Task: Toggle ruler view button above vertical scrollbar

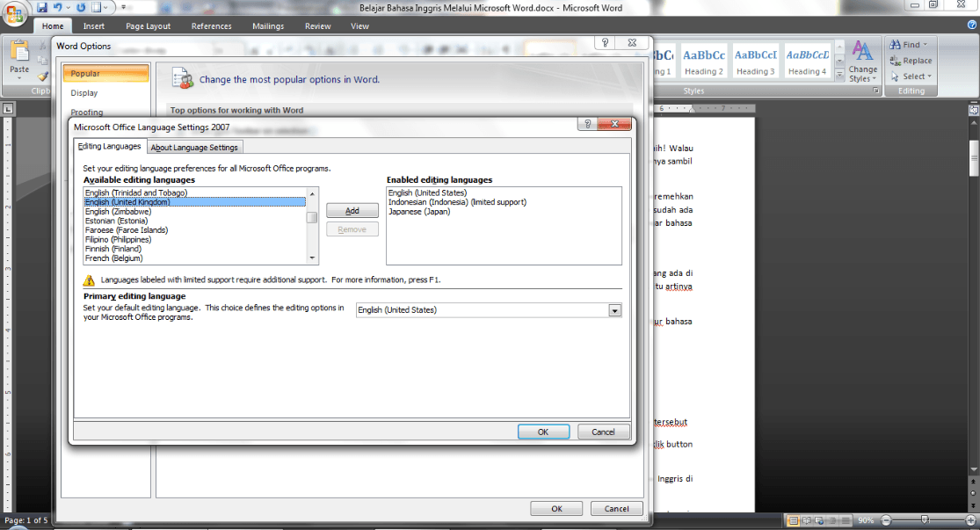Action: 973,109
